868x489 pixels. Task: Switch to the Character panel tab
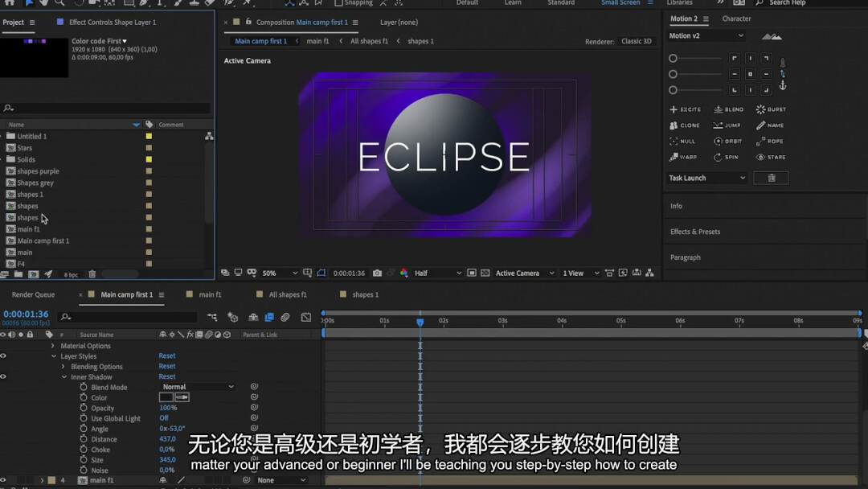pyautogui.click(x=736, y=18)
